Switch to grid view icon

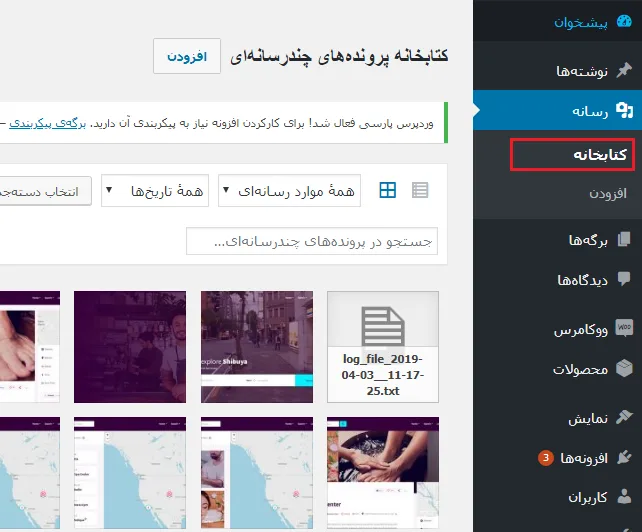[387, 190]
